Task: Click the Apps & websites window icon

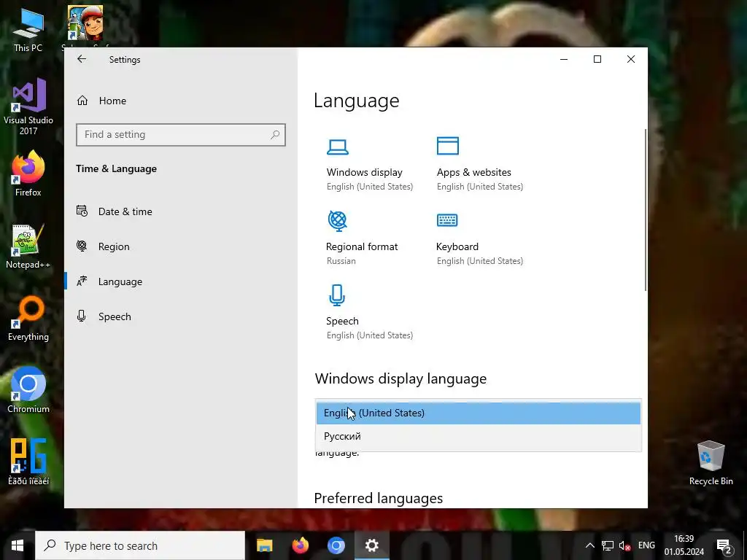Action: tap(448, 146)
